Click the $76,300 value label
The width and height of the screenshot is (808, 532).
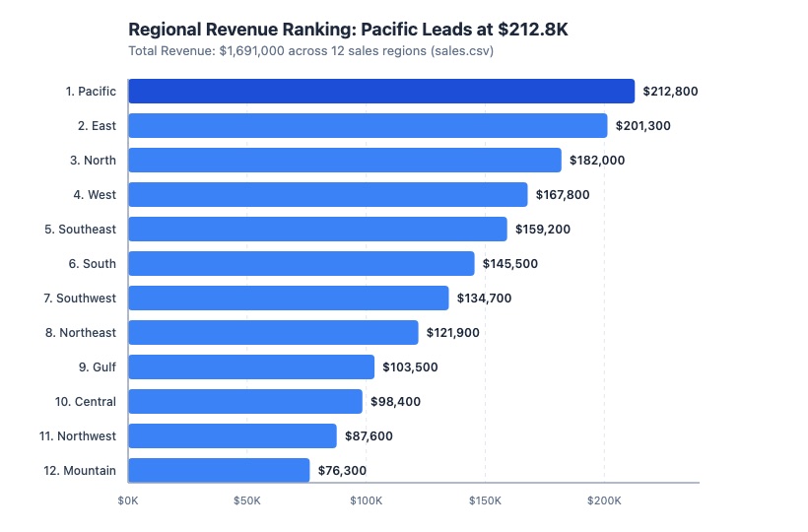pos(342,471)
